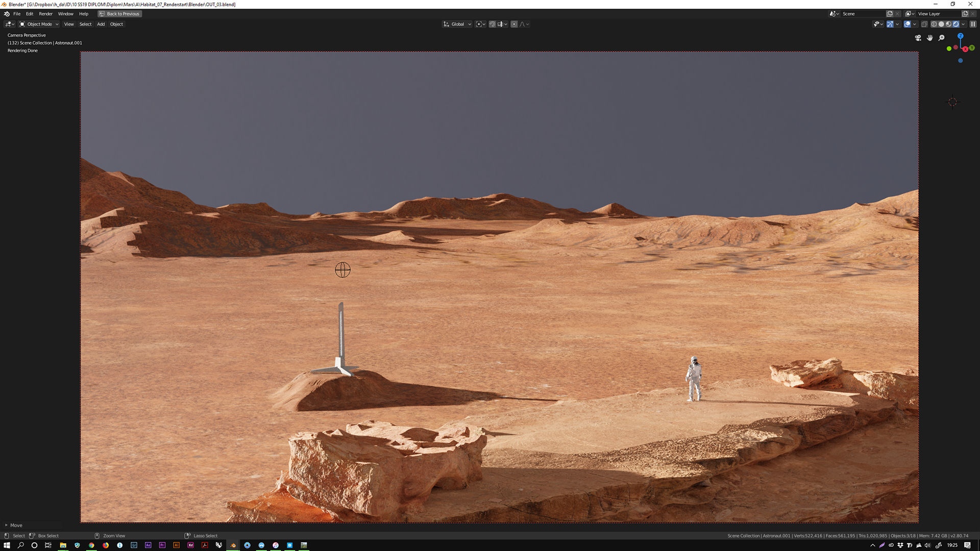
Task: Open the Object Mode dropdown
Action: click(x=39, y=24)
